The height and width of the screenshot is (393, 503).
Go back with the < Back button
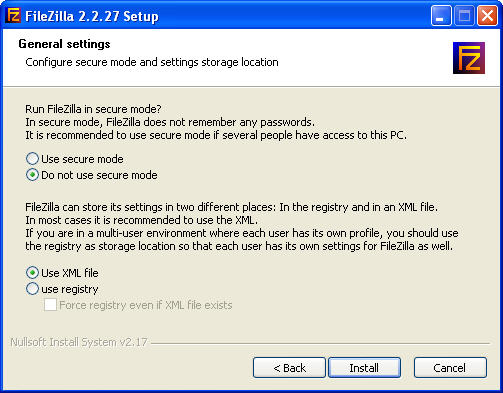point(289,368)
